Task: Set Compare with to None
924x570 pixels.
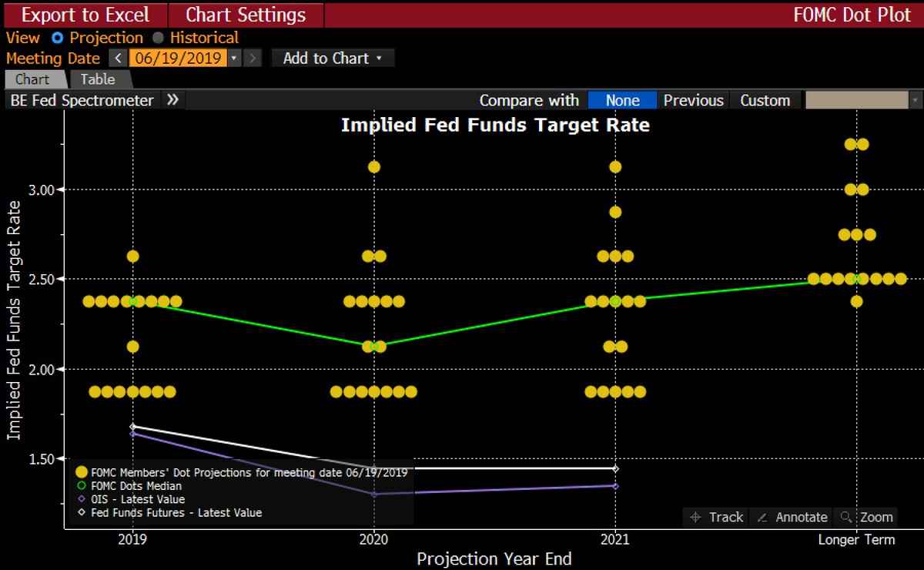Action: tap(622, 100)
